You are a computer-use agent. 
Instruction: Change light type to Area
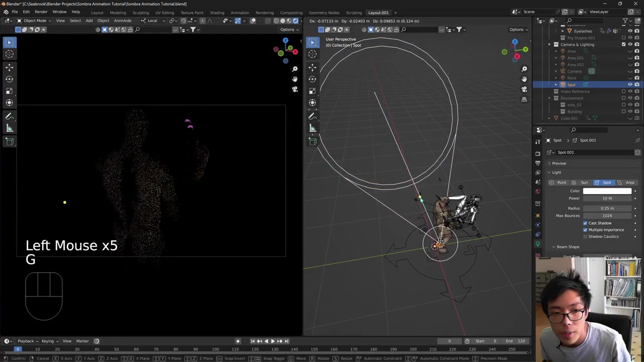(626, 183)
